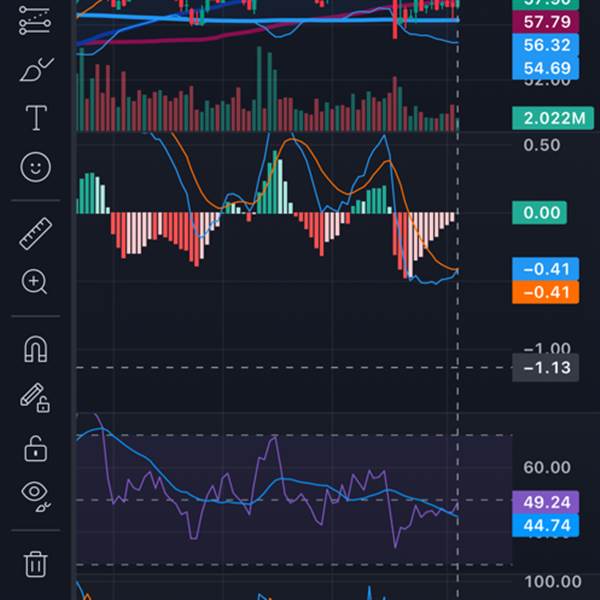The width and height of the screenshot is (600, 600).
Task: Click the trash icon to remove drawings
Action: (36, 564)
